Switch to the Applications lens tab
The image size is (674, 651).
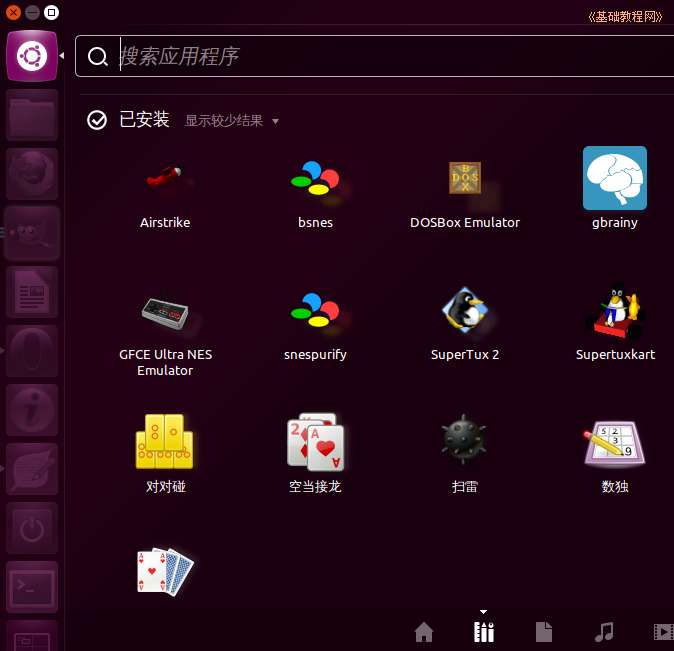click(x=484, y=632)
